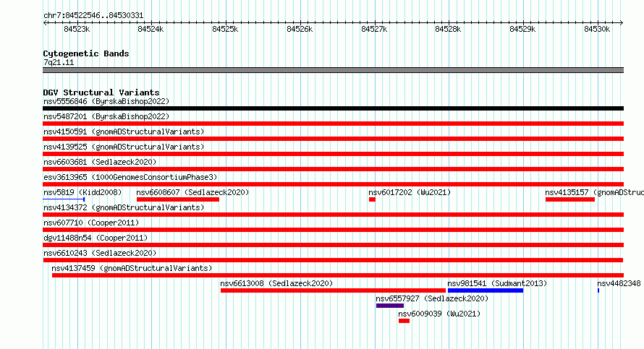Click the 84526k ruler tick label
Viewport: 644px width, 349px height.
[300, 29]
